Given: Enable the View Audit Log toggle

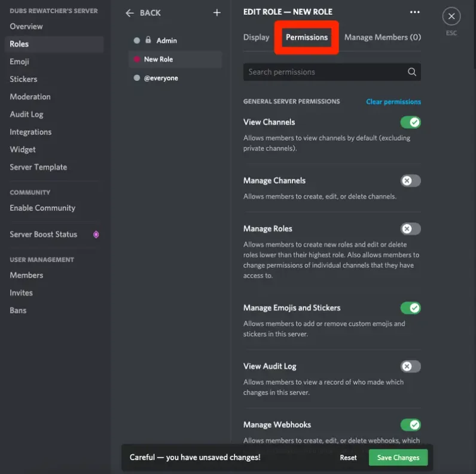Looking at the screenshot, I should (410, 366).
